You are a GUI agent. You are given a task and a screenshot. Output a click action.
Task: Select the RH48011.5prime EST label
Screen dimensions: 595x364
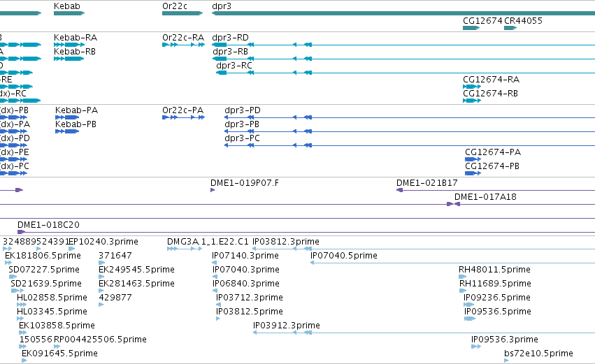[494, 270]
